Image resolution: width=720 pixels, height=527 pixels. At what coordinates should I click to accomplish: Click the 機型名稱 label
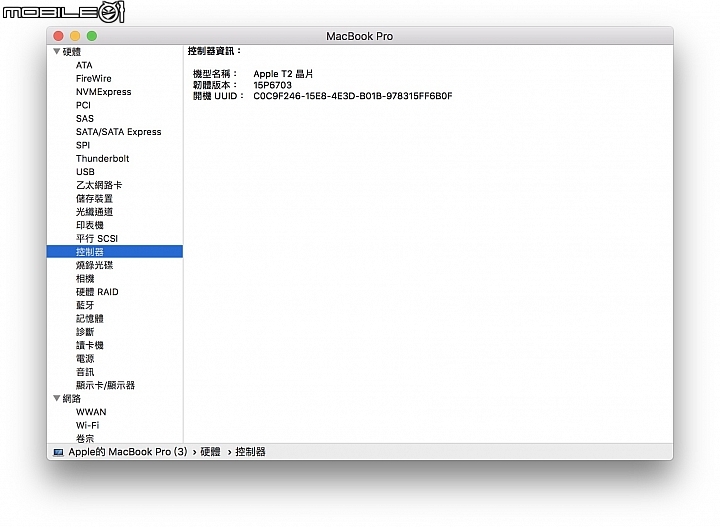click(215, 73)
